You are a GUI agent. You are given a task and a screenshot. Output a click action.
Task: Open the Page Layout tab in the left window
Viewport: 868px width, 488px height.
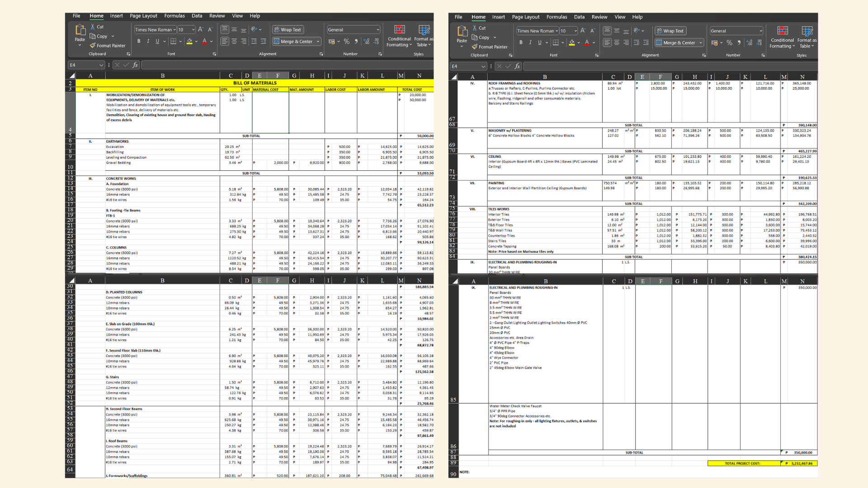143,16
